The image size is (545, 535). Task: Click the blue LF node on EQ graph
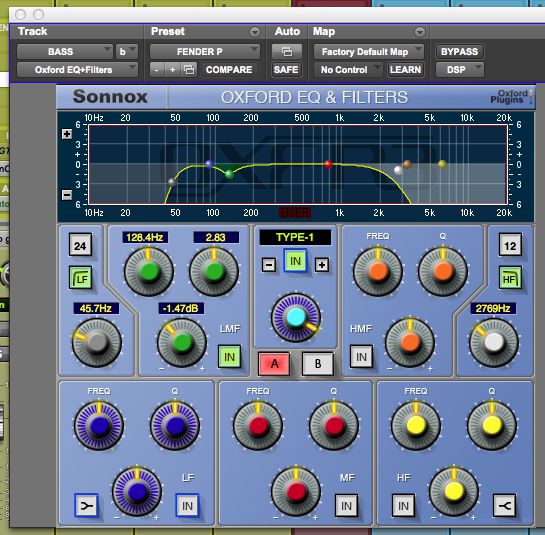[209, 164]
